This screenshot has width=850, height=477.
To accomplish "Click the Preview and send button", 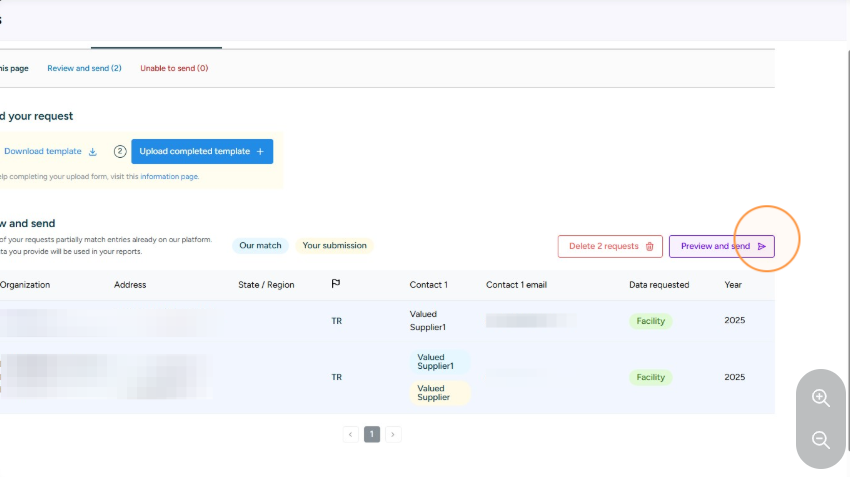I will coord(722,246).
